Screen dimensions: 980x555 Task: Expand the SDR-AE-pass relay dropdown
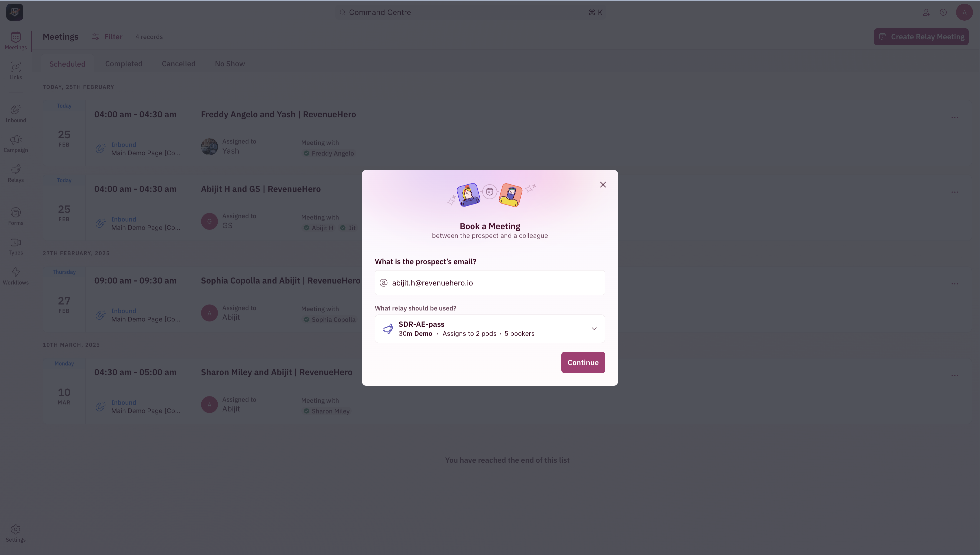pyautogui.click(x=490, y=328)
